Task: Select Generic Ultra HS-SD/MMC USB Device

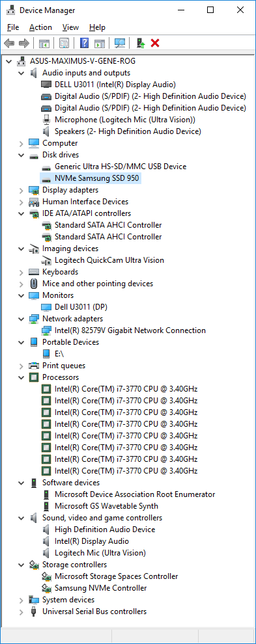Action: point(121,167)
